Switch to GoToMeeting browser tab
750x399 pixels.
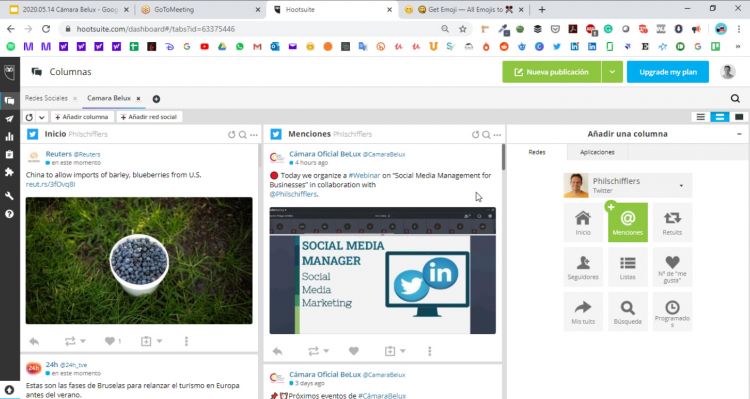[x=201, y=10]
